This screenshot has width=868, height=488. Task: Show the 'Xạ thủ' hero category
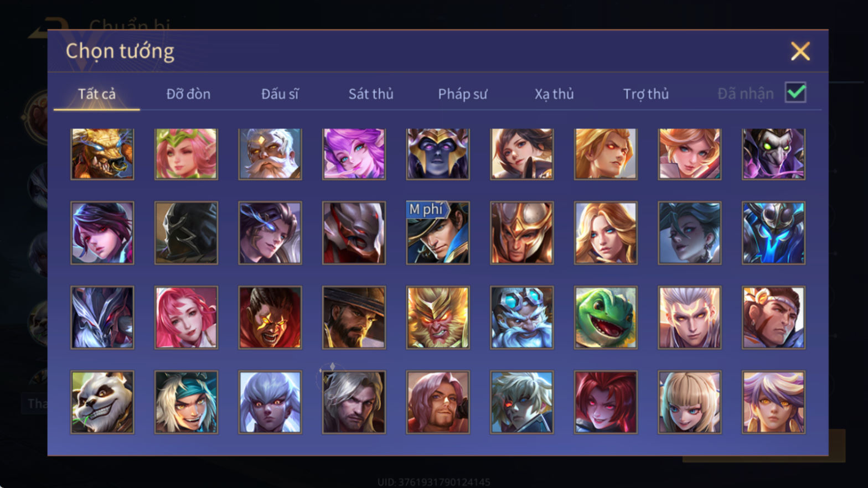tap(554, 94)
